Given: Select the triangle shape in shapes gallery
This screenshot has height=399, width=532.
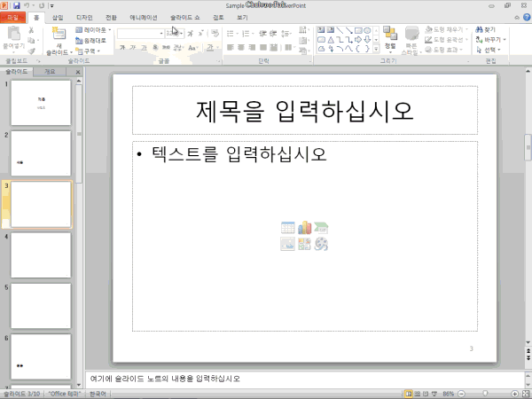Looking at the screenshot, I should pyautogui.click(x=331, y=40).
